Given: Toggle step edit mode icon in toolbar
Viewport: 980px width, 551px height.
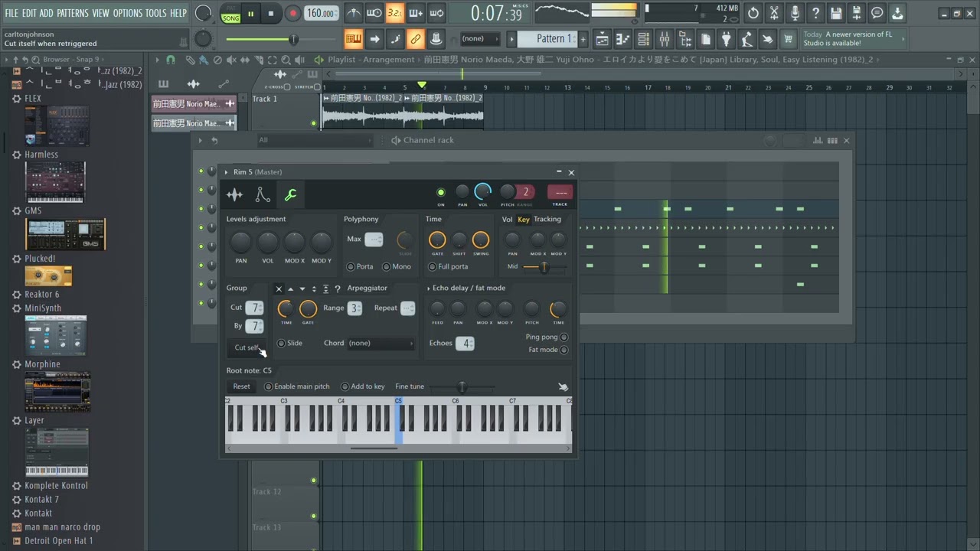Looking at the screenshot, I should click(395, 39).
